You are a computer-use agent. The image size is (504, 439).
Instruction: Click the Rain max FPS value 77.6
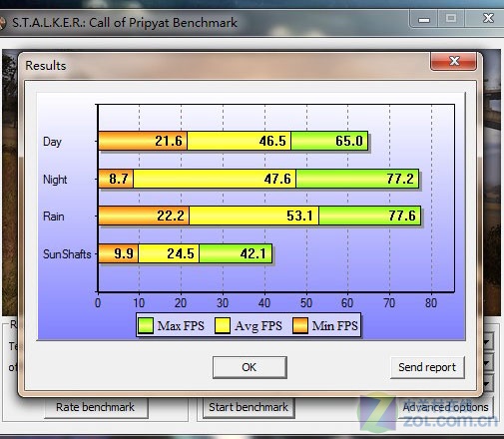click(x=402, y=216)
